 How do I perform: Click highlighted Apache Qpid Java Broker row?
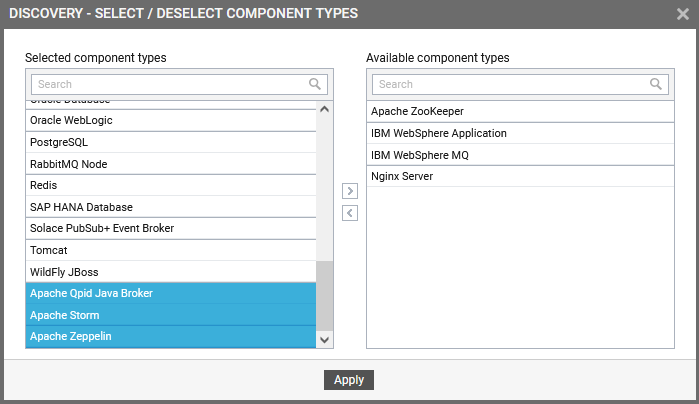pos(171,293)
